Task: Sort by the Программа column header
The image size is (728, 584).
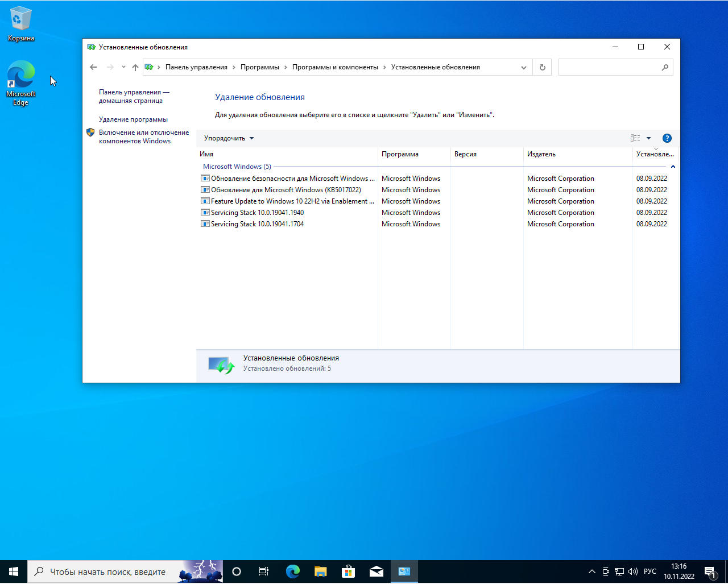Action: 414,154
